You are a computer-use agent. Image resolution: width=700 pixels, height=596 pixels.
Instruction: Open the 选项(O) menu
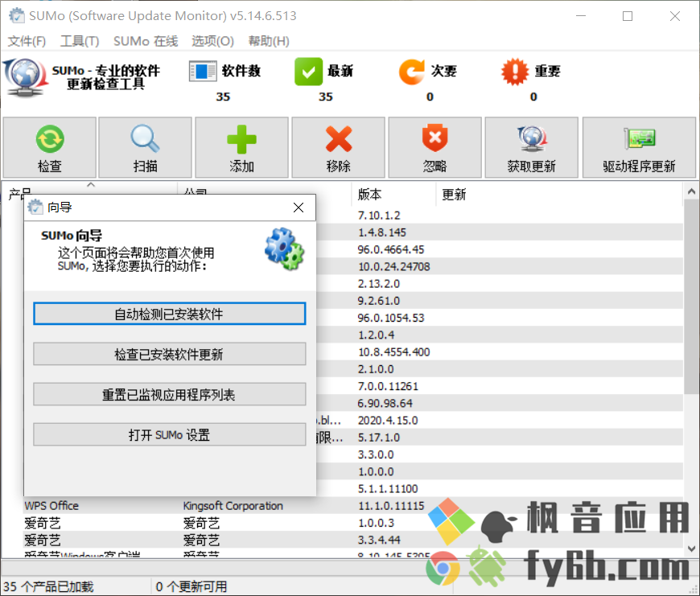pos(213,41)
